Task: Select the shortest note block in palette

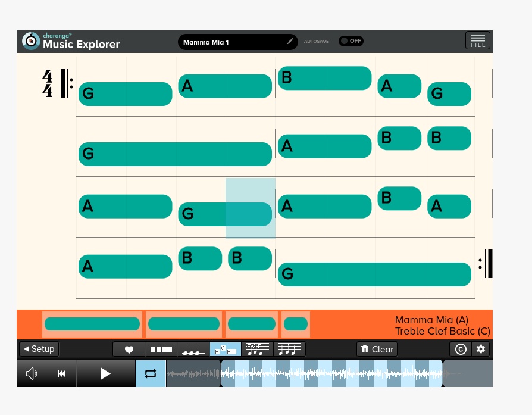Action: click(x=296, y=324)
